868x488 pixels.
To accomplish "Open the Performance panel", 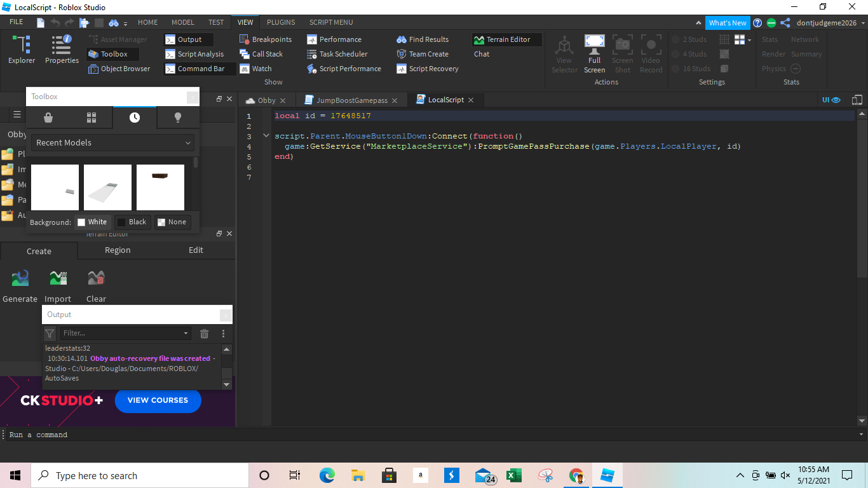I will click(x=334, y=39).
